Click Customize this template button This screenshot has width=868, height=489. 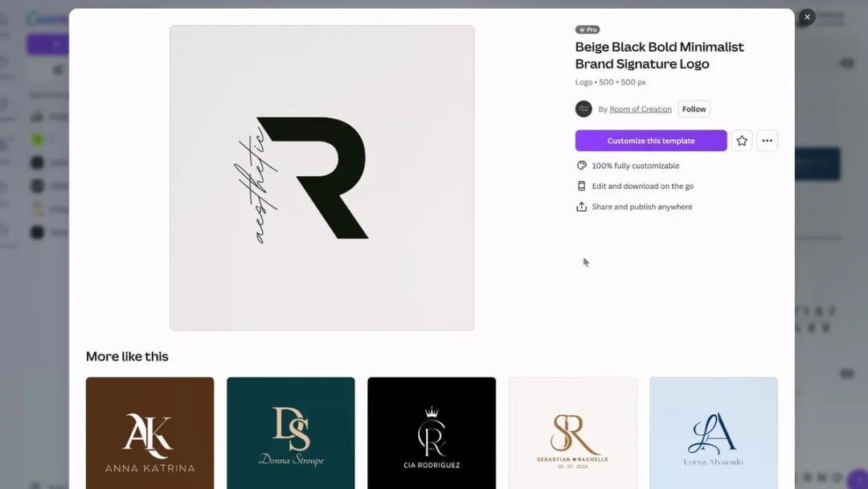click(651, 141)
